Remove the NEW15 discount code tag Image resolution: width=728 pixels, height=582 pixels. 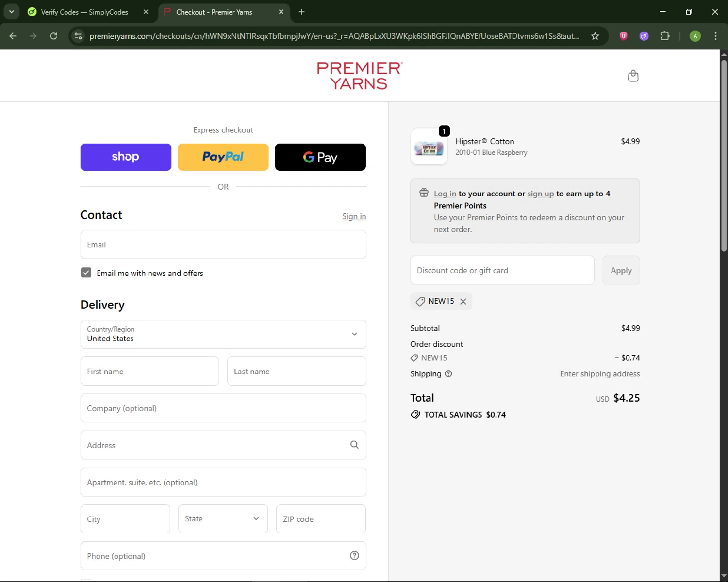click(463, 302)
